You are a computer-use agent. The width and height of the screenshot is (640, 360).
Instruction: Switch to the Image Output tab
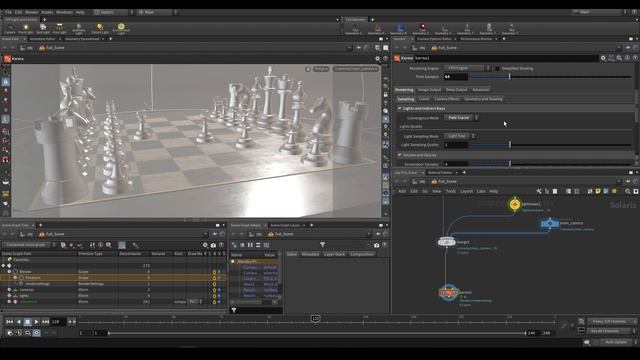429,90
